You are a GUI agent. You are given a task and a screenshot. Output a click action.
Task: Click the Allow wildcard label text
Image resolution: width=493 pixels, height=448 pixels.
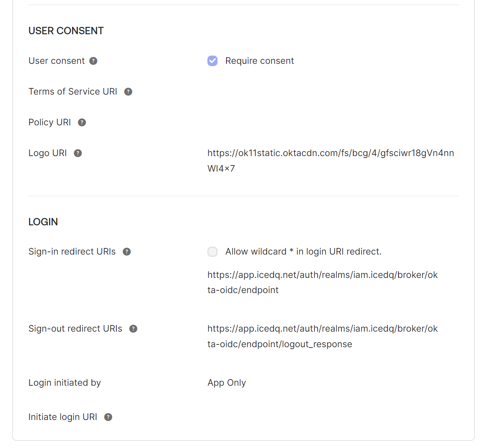click(x=303, y=251)
